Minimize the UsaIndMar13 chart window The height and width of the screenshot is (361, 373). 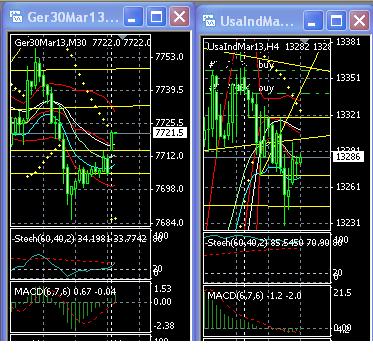tap(313, 21)
